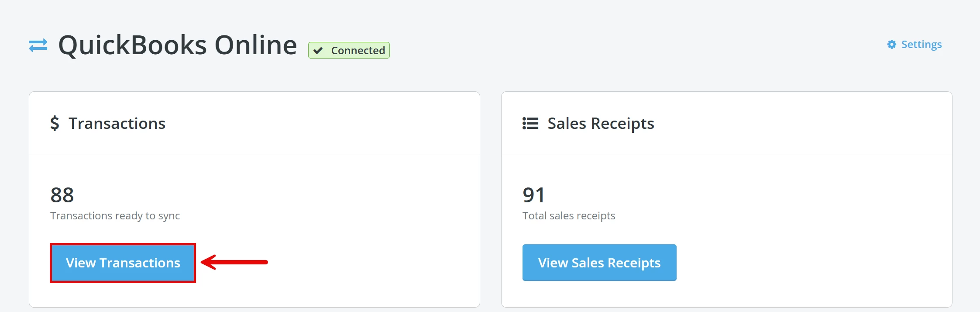
Task: Select the Sales Receipts section title
Action: pyautogui.click(x=600, y=123)
